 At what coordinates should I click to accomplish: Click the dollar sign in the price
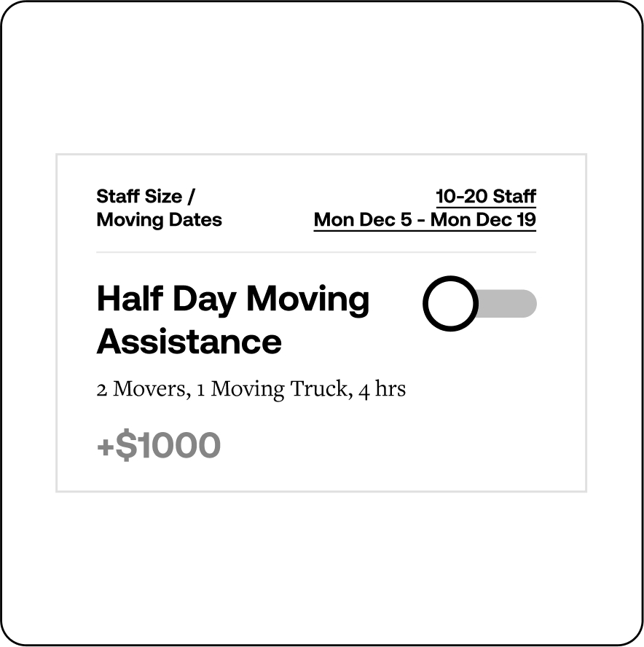[x=125, y=446]
